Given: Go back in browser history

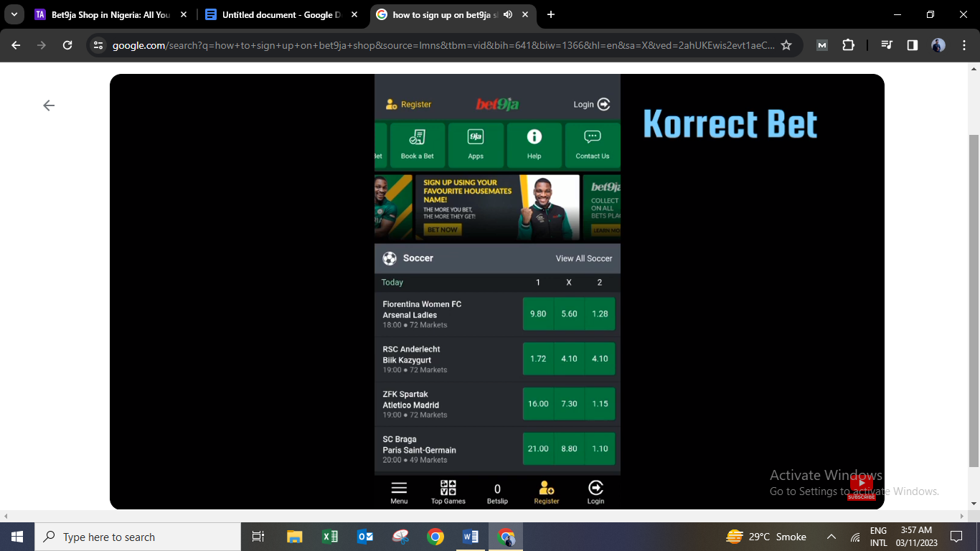Looking at the screenshot, I should tap(16, 45).
